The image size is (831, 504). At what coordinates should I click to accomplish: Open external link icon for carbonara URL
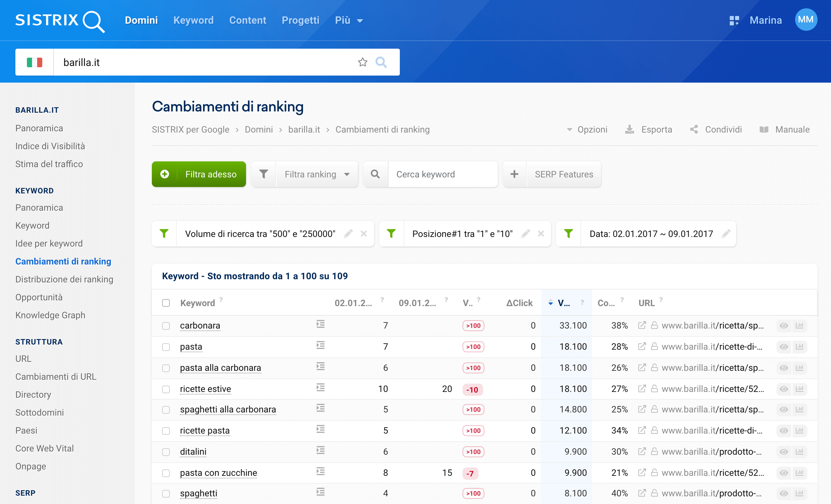642,325
